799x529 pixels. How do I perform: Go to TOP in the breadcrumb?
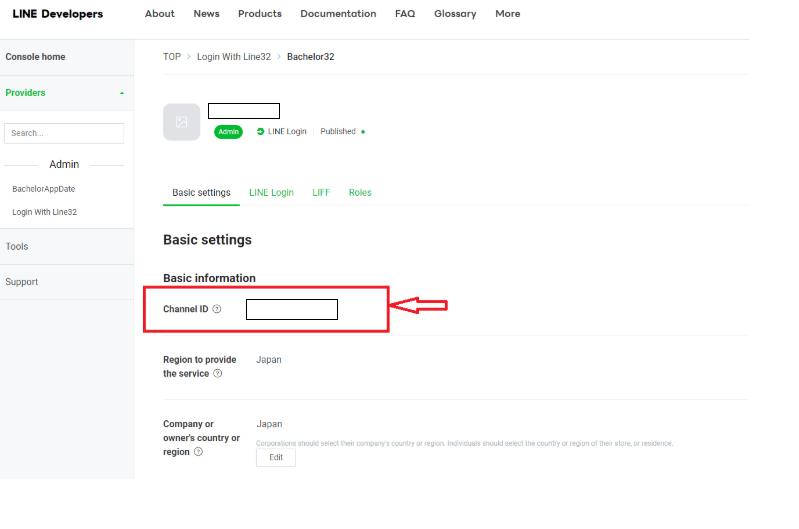pos(172,57)
